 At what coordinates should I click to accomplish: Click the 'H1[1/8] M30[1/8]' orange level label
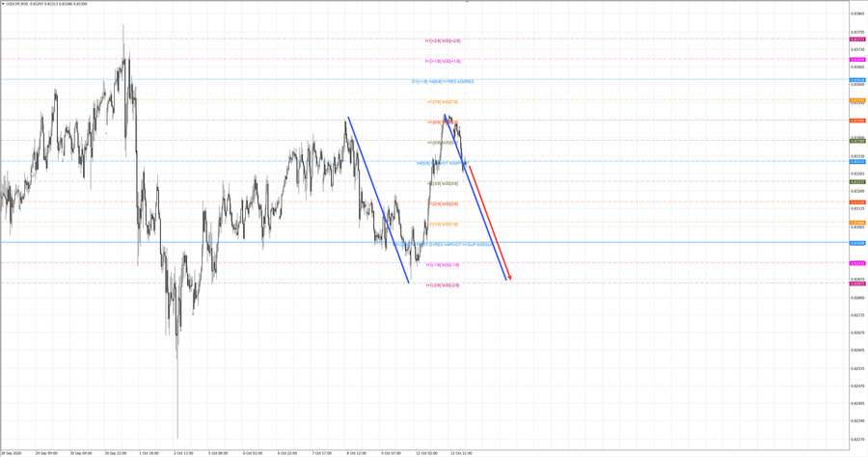(x=443, y=224)
